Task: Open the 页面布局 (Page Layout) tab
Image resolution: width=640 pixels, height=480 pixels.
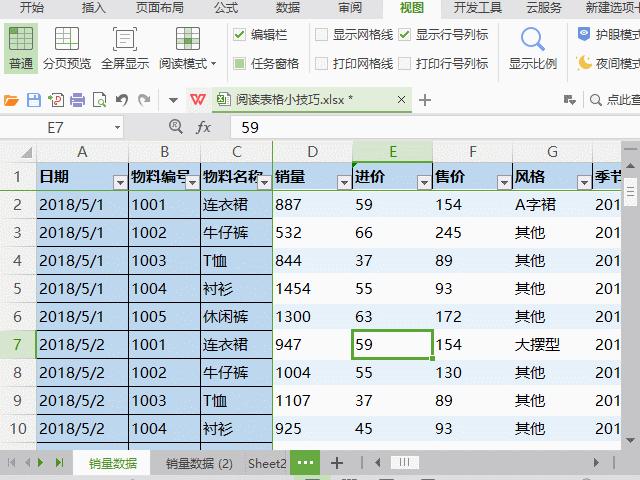Action: 160,8
